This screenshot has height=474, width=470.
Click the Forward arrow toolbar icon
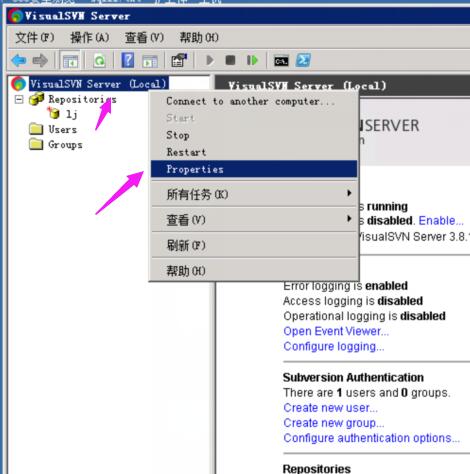pos(40,61)
